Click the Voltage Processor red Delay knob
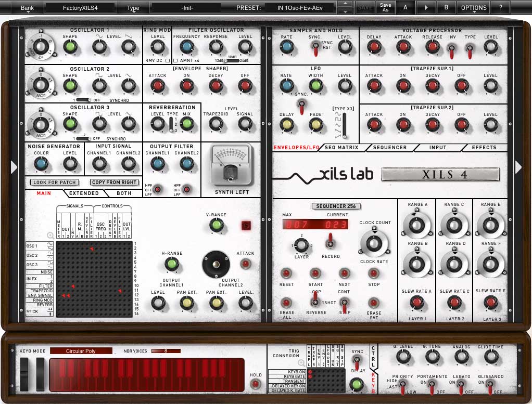532x404 pixels. pos(374,47)
